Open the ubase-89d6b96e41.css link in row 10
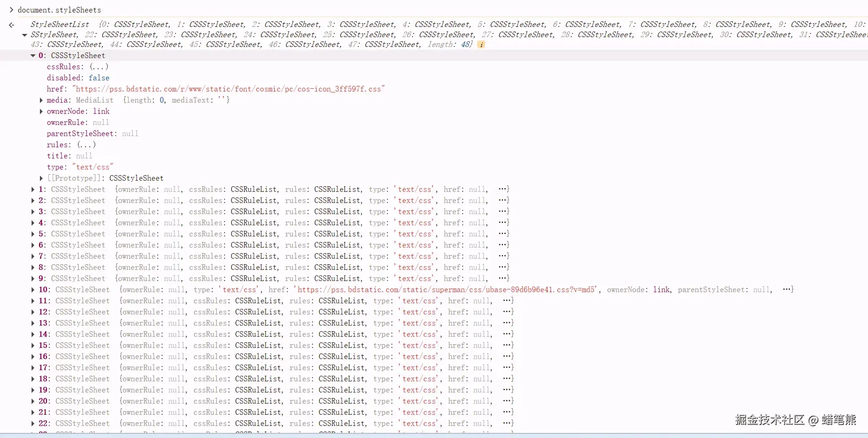Image resolution: width=868 pixels, height=438 pixels. tap(447, 290)
